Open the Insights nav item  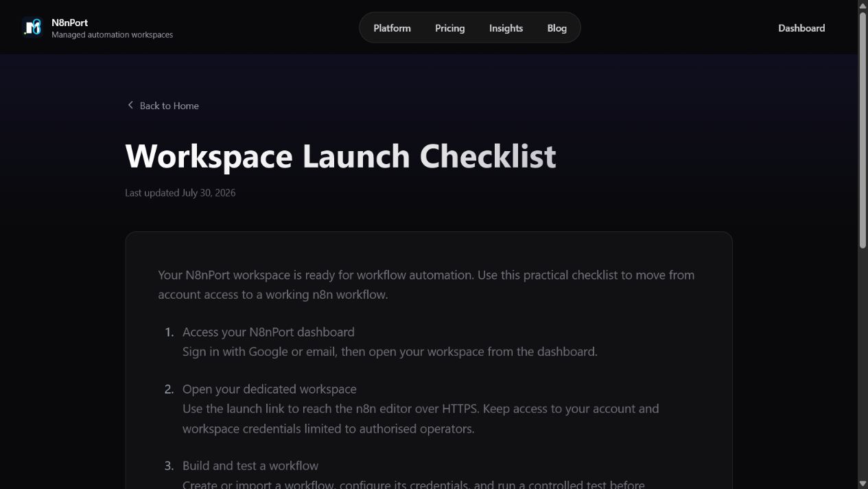coord(506,28)
